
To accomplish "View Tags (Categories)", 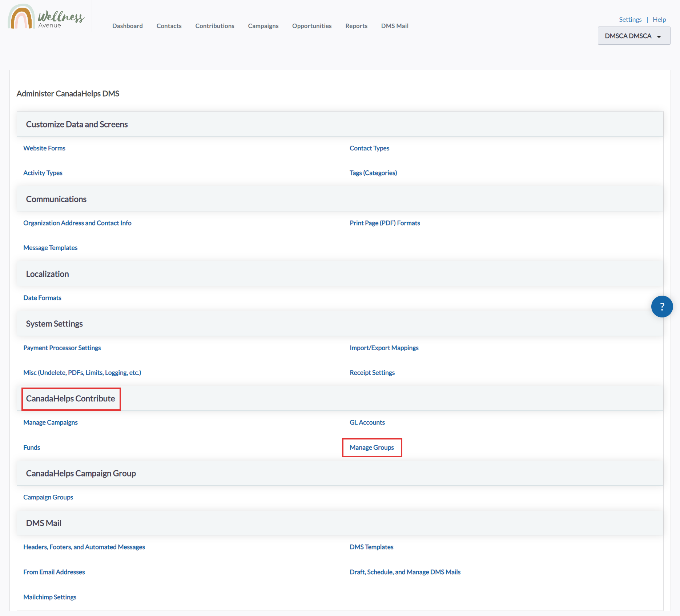I will coord(373,173).
